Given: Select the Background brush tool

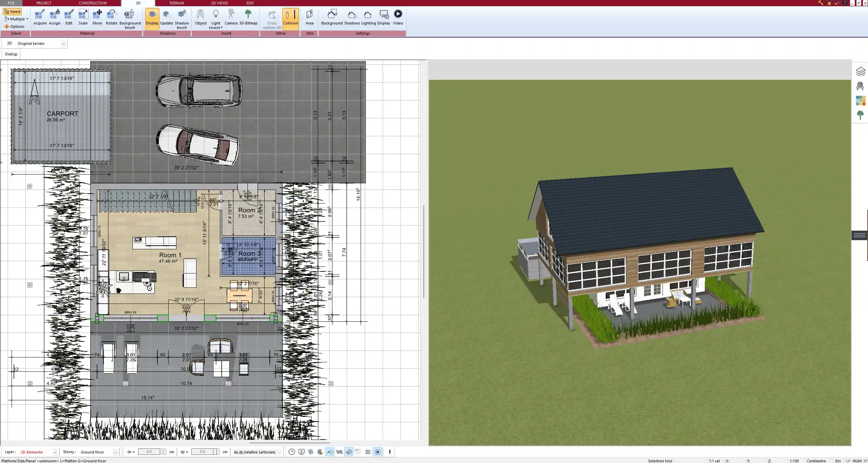Looking at the screenshot, I should [x=130, y=18].
